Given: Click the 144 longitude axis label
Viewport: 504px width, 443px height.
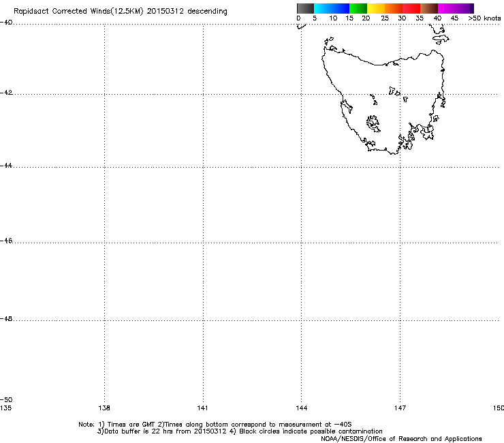Looking at the screenshot, I should tap(302, 408).
